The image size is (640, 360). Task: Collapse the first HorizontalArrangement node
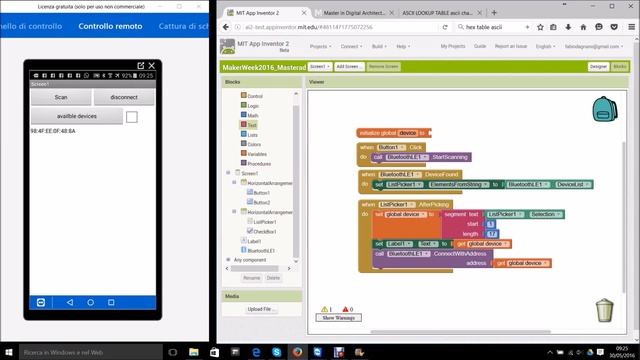[234, 183]
